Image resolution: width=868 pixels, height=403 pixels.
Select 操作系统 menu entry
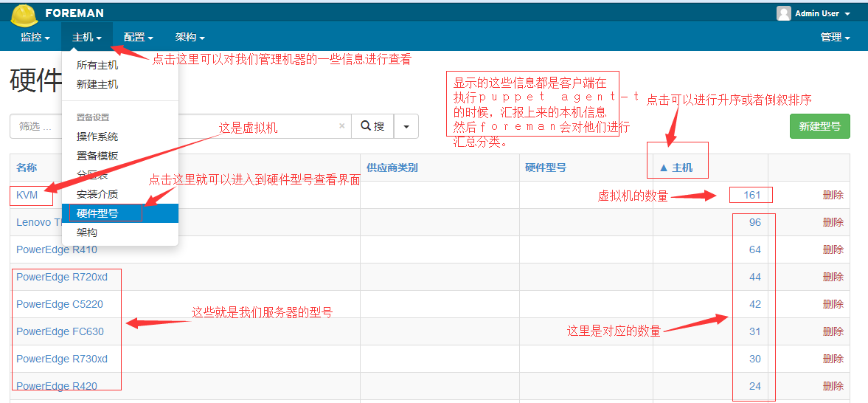click(x=97, y=137)
